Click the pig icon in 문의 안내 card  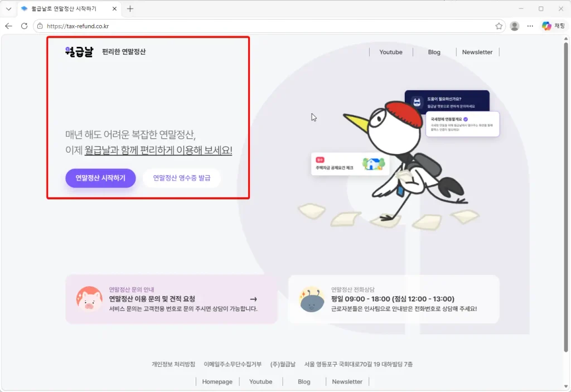pos(89,299)
